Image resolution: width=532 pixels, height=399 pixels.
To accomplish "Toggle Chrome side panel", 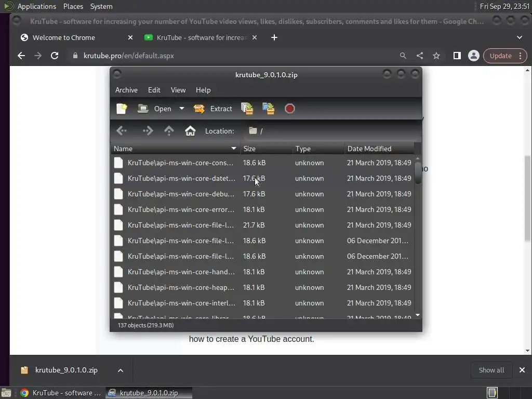I will coord(457,56).
